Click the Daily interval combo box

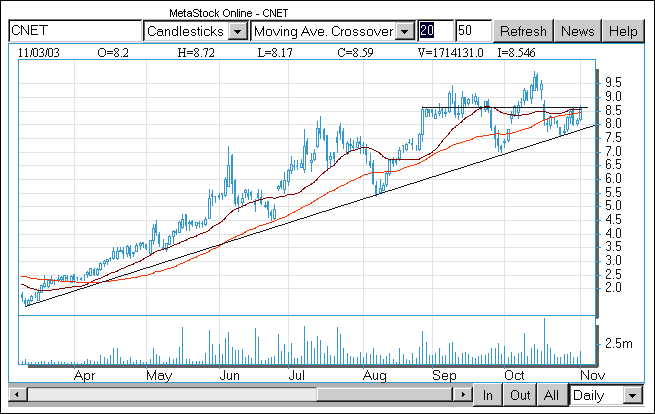[606, 395]
